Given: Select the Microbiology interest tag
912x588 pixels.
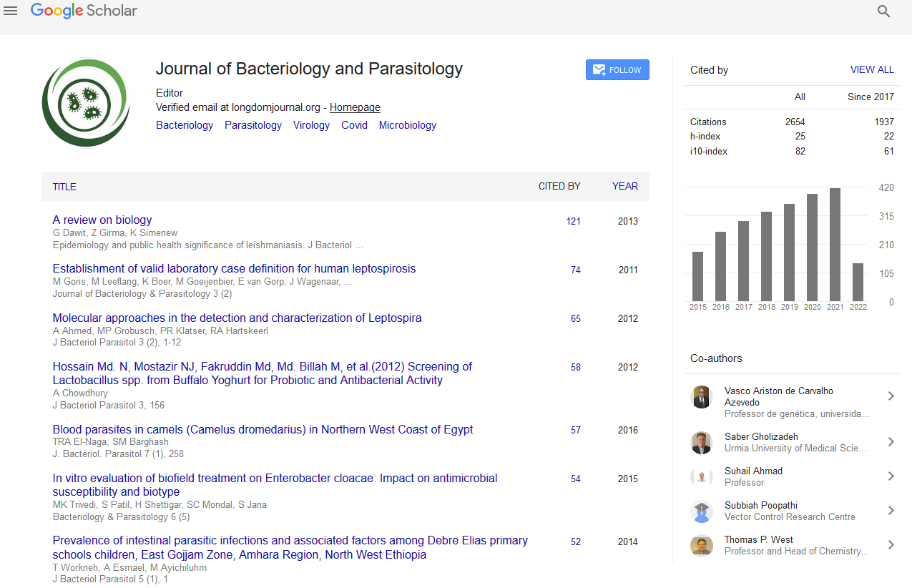Looking at the screenshot, I should click(408, 125).
